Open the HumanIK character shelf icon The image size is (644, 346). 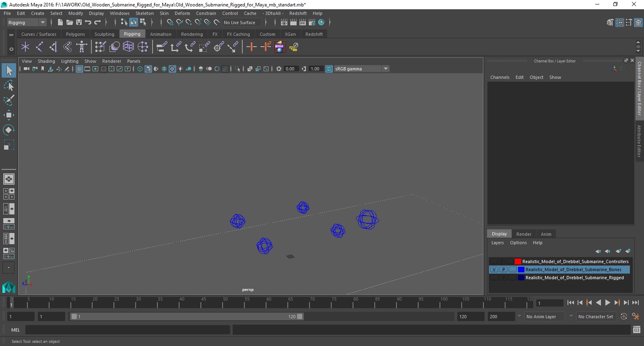click(x=82, y=47)
